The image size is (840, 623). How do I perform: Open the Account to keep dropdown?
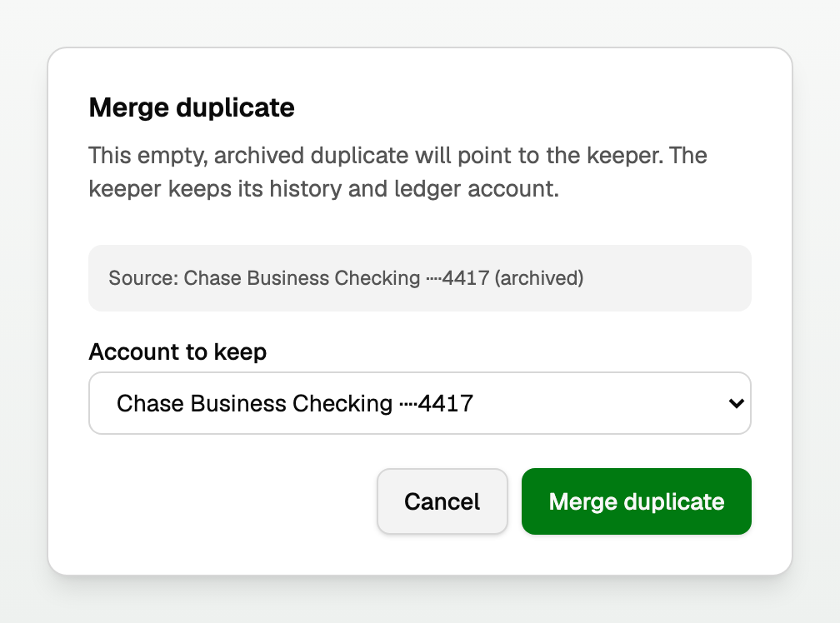(x=419, y=403)
